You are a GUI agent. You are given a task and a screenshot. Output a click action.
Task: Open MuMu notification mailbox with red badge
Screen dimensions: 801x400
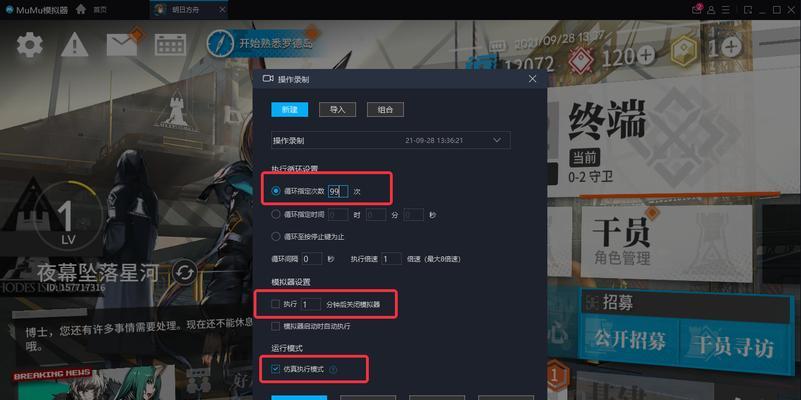[696, 9]
